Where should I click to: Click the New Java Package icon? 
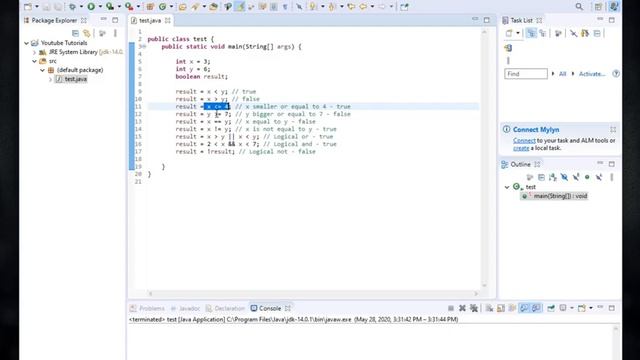point(150,7)
